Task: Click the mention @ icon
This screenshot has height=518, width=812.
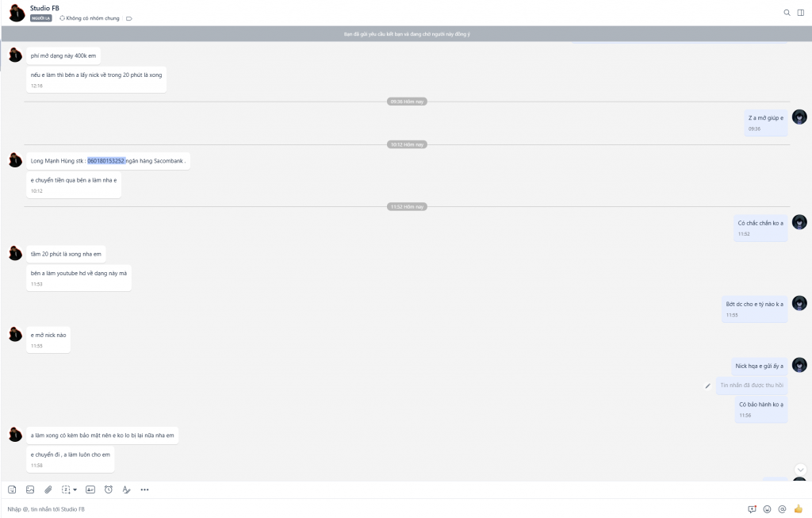Action: pos(782,509)
